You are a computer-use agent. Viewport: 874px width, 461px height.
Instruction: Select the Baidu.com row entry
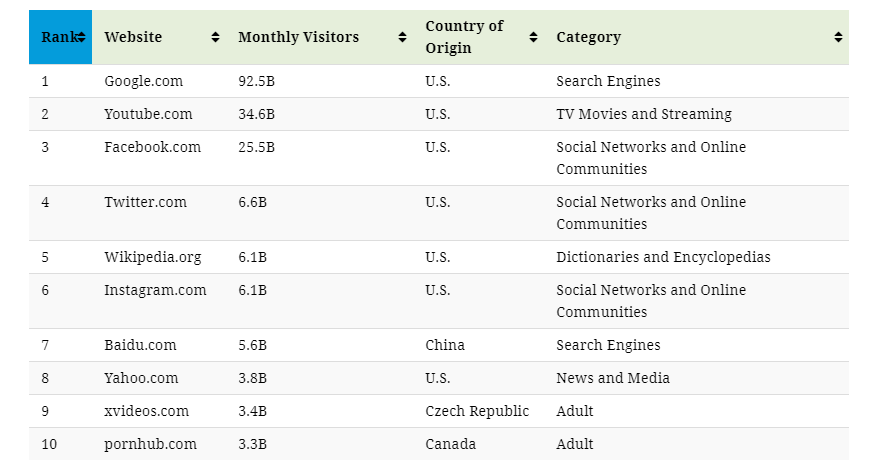pos(140,345)
